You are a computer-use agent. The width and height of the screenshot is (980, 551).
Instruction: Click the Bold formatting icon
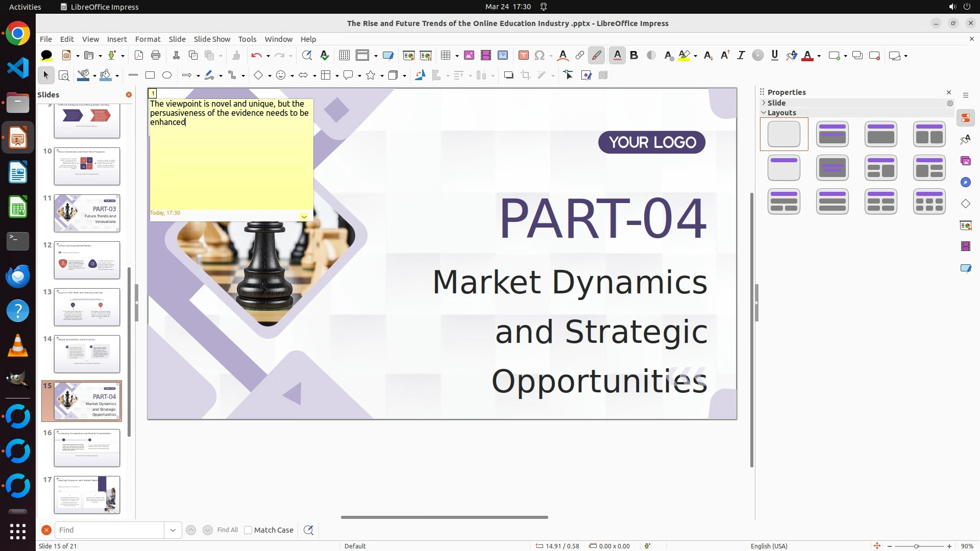click(634, 56)
